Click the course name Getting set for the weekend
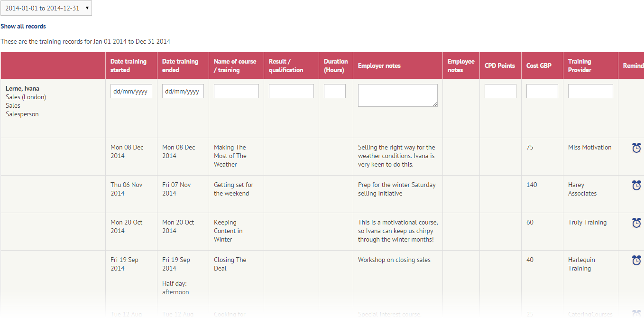This screenshot has height=318, width=644. 233,189
